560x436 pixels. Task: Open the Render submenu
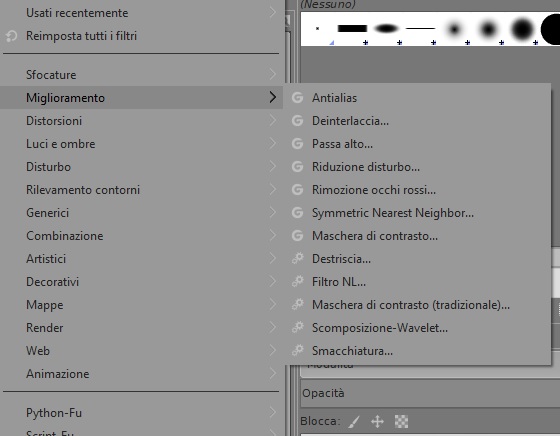point(141,327)
